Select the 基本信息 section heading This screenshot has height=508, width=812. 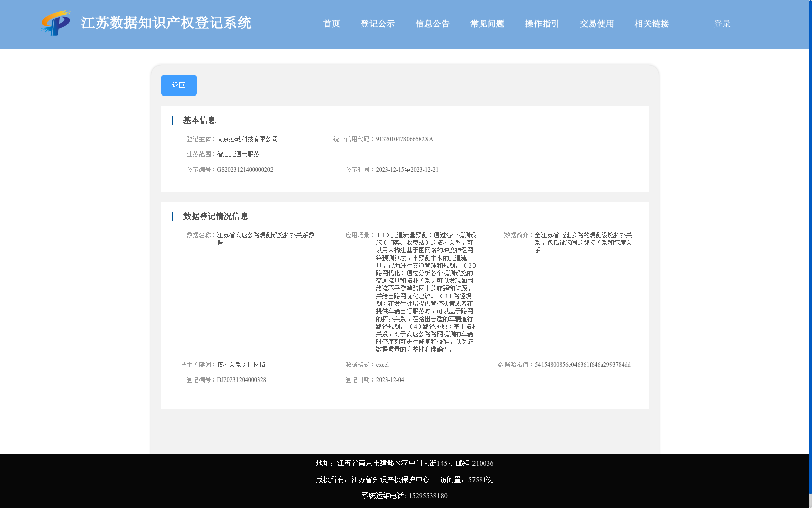pos(199,120)
